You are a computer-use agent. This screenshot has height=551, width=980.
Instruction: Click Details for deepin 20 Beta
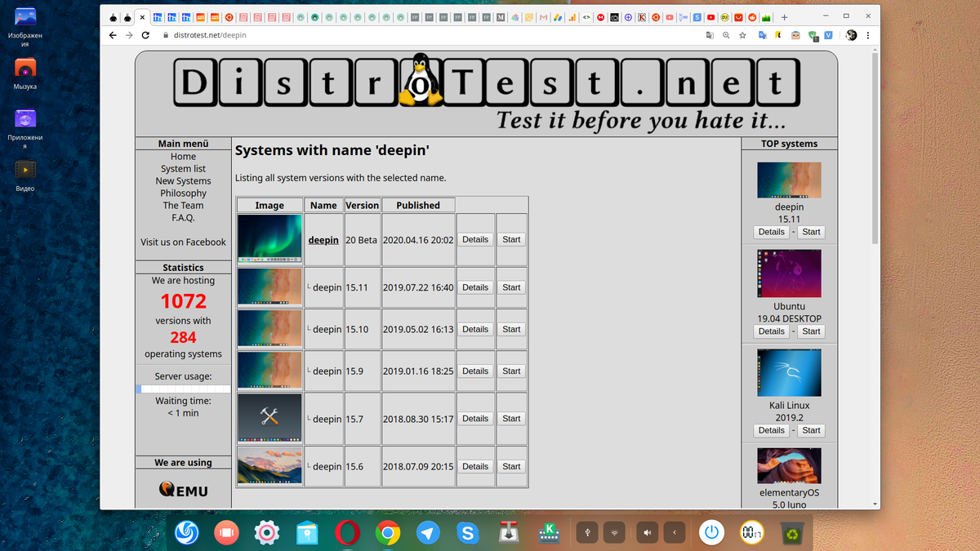(x=475, y=239)
